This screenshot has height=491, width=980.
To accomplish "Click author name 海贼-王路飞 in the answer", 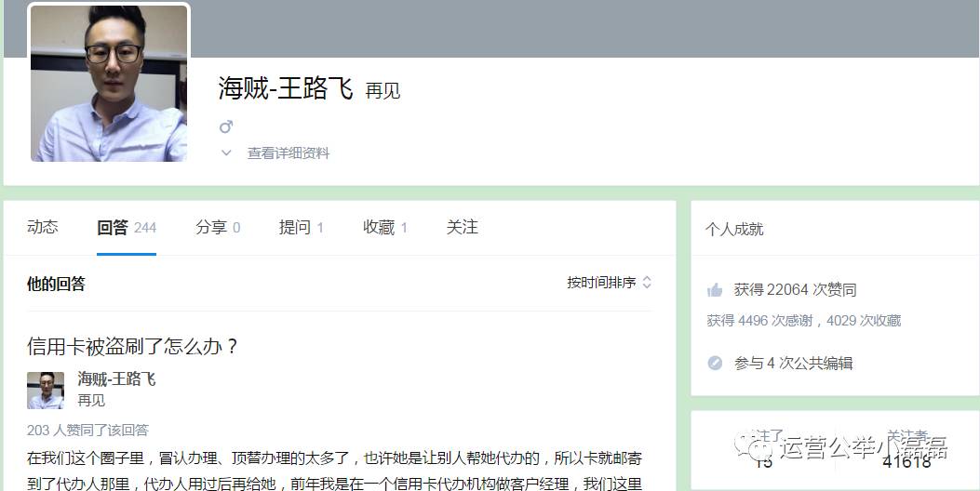I will pos(116,378).
